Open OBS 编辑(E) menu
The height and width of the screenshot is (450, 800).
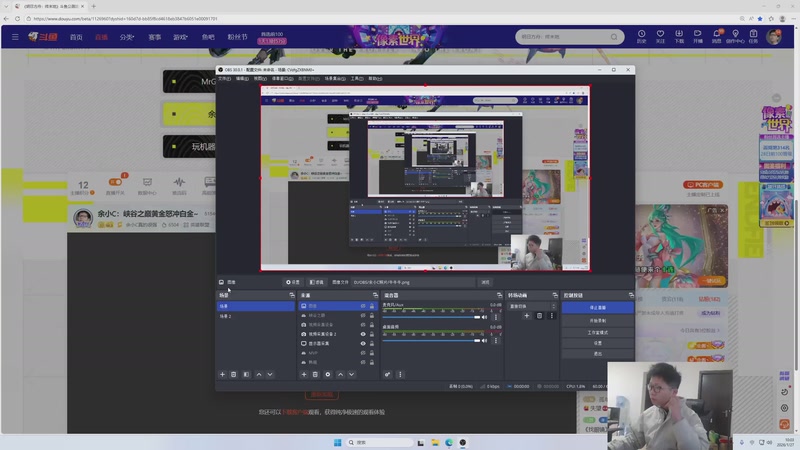[x=242, y=79]
